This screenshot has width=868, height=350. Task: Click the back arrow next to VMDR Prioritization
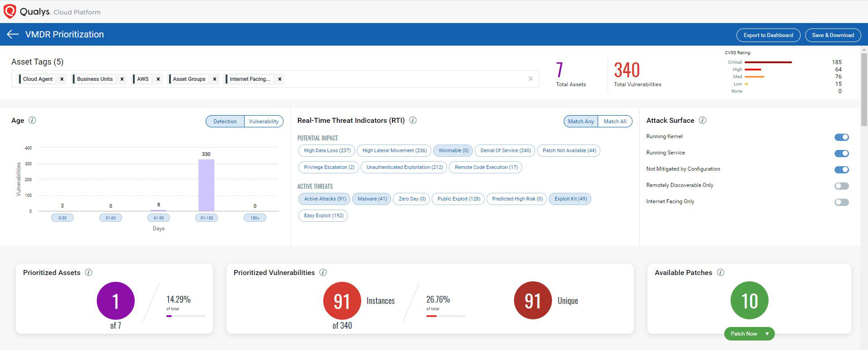point(13,34)
